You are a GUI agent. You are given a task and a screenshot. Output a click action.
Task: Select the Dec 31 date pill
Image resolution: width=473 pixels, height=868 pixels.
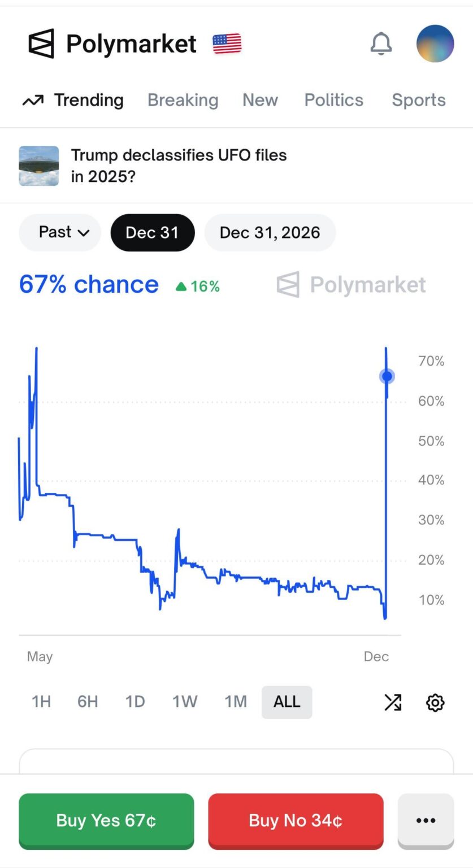(152, 232)
